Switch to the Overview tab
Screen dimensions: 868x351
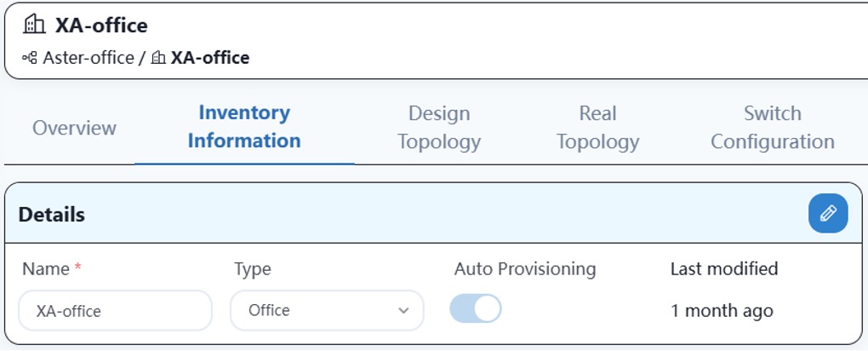[x=74, y=128]
